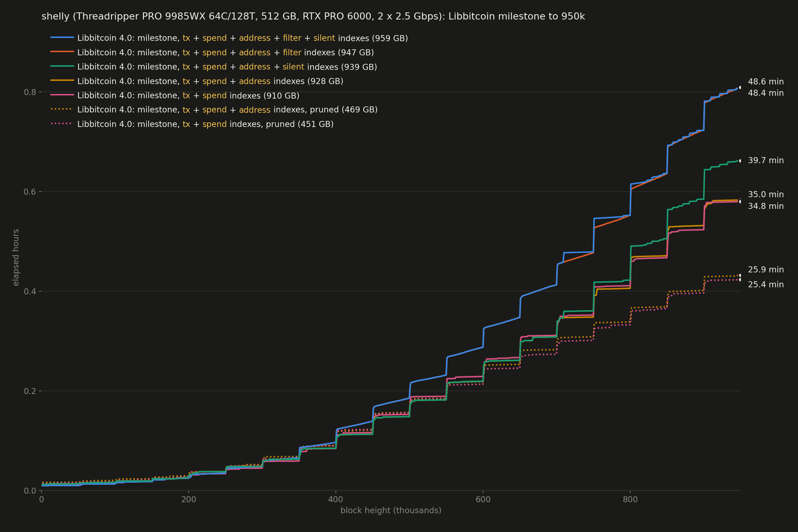Click the blue line's end marker near 48.6 min
Screen dimensions: 798x532
click(740, 87)
